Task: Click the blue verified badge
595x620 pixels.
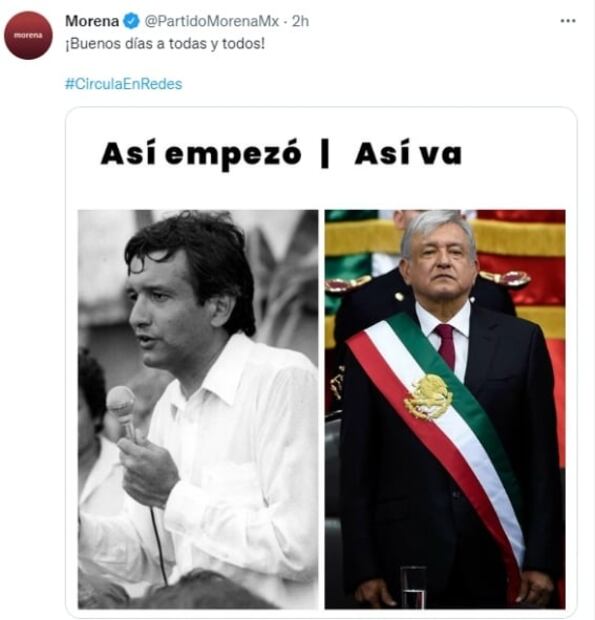Action: [132, 21]
